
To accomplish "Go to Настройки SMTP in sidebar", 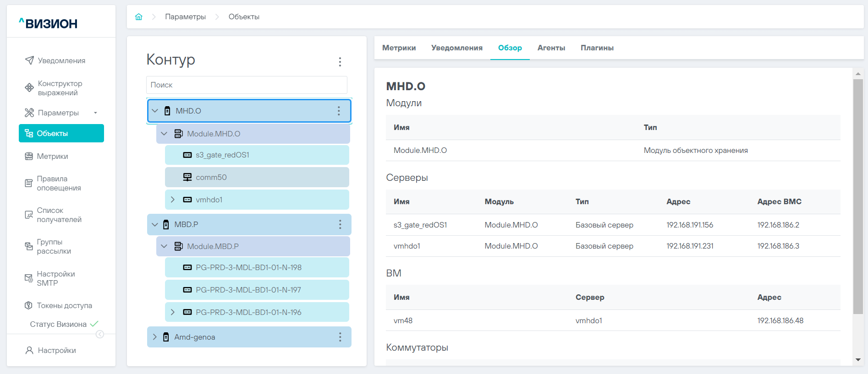I will (55, 278).
